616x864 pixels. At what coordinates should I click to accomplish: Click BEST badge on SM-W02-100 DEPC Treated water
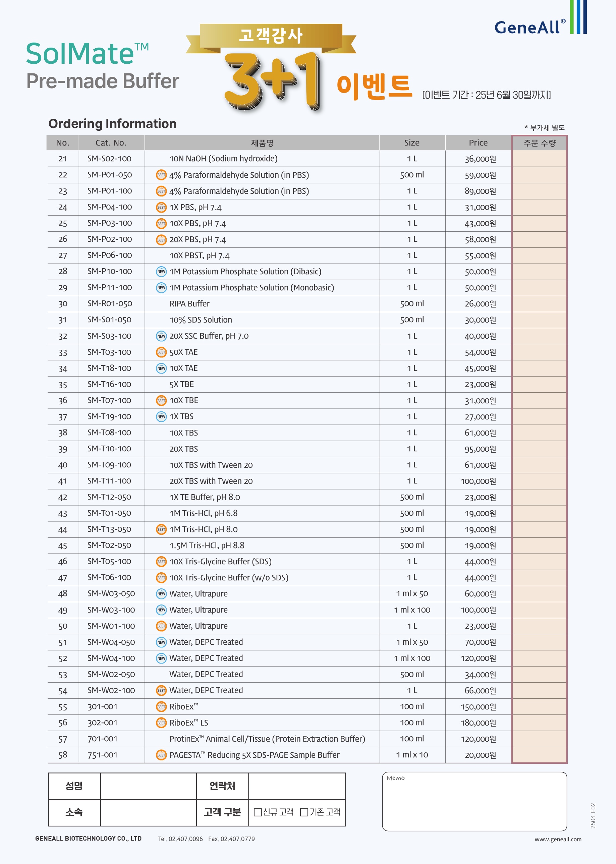coord(161,690)
